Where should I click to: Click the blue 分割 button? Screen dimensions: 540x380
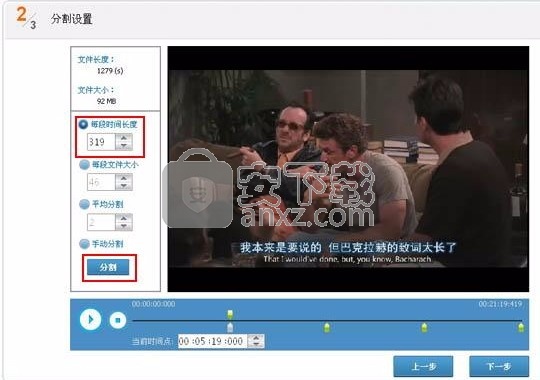tap(108, 267)
